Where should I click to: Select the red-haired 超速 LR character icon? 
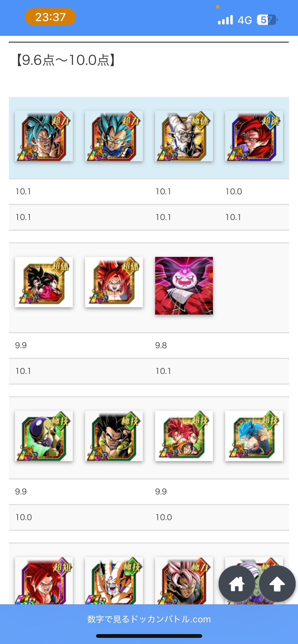254,136
